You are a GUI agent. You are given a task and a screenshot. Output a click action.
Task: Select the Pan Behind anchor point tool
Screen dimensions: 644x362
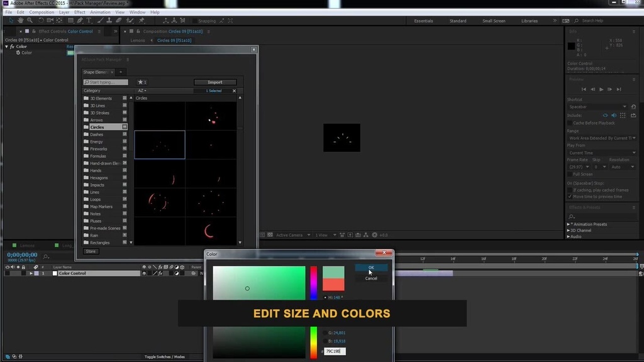point(60,21)
